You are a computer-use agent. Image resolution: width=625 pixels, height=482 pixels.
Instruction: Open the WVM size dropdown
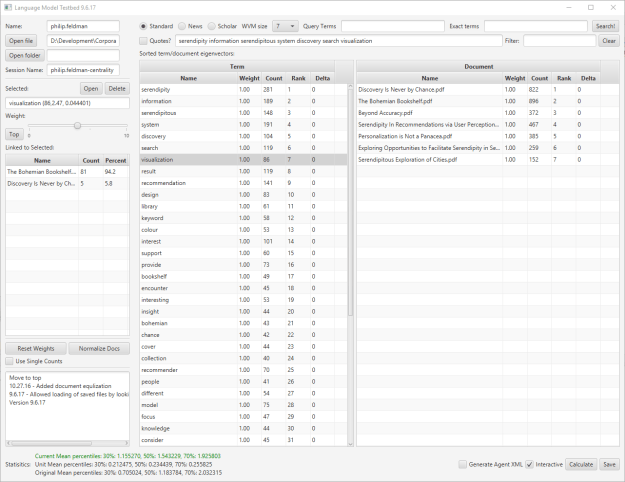coord(285,25)
